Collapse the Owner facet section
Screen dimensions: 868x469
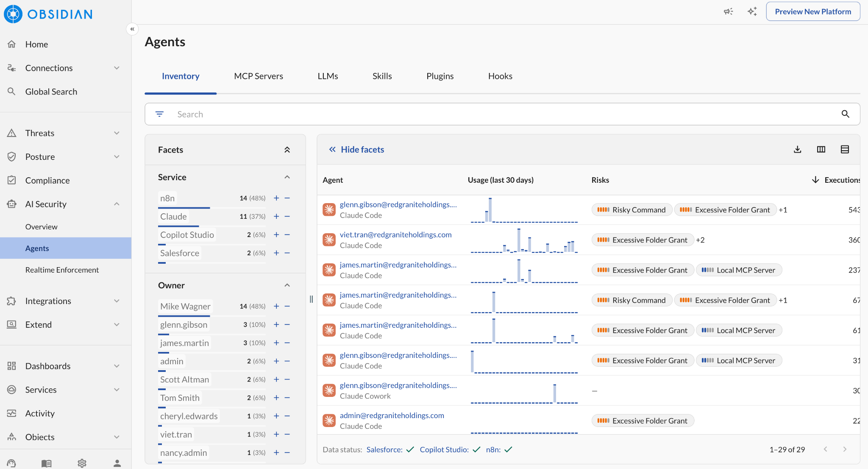[x=287, y=285]
